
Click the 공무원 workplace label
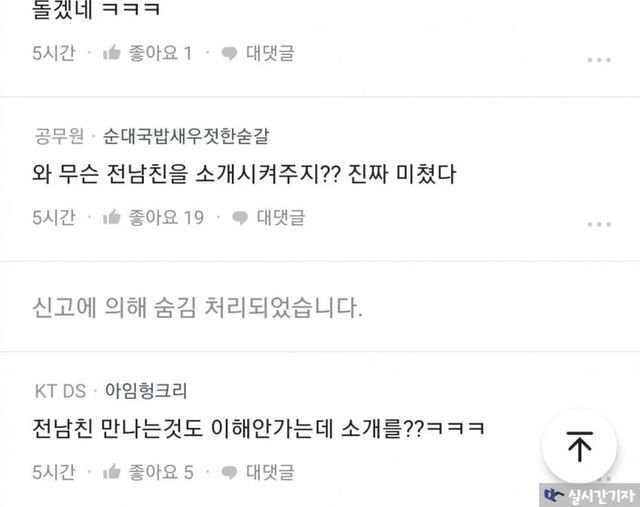point(59,136)
